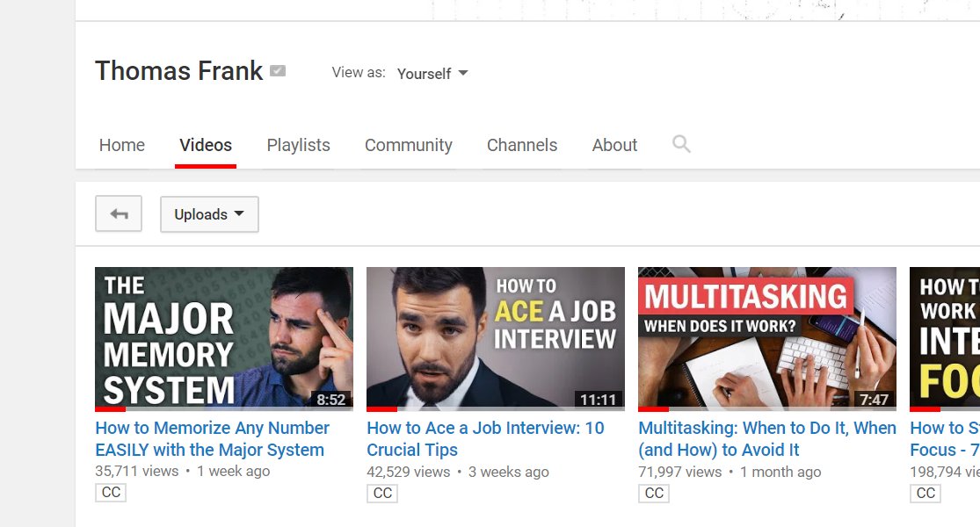Click the watch progress bar on Major System video
Screen dimensions: 980x527
point(224,409)
